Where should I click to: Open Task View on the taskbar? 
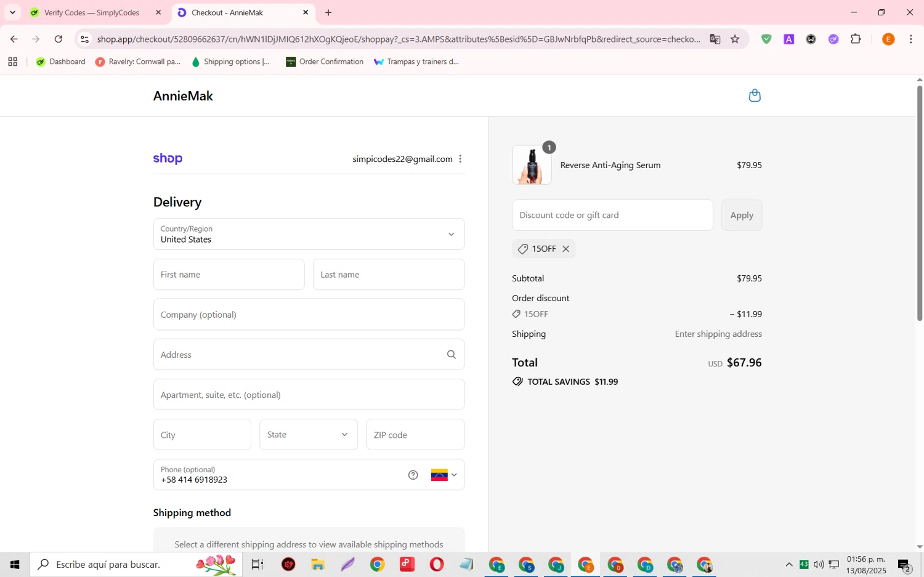tap(257, 564)
